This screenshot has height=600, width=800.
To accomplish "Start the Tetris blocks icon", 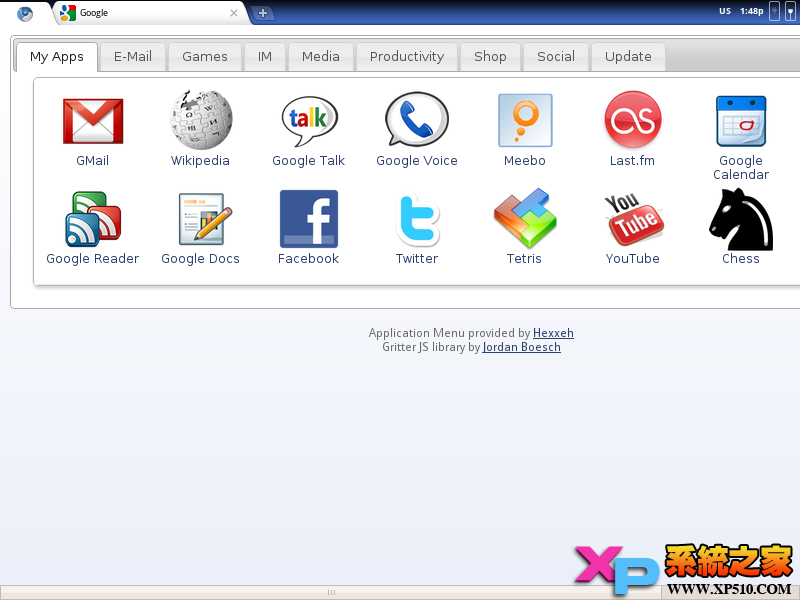I will [525, 218].
